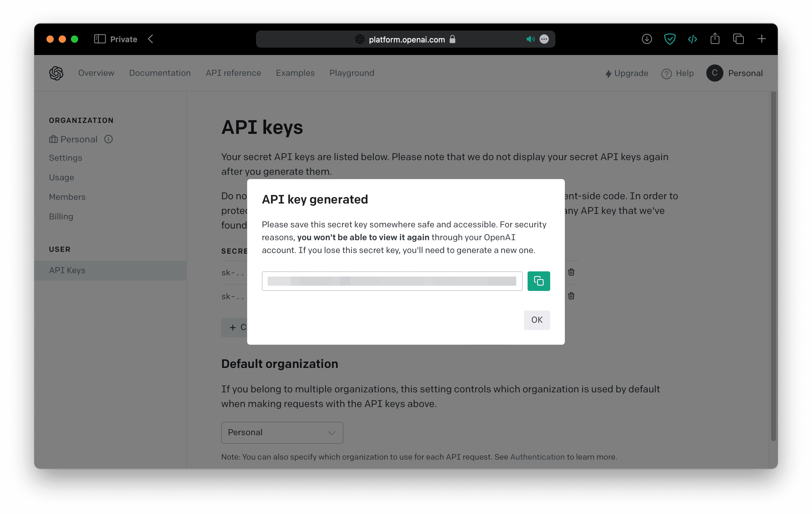Select API Keys in the sidebar

coord(110,270)
